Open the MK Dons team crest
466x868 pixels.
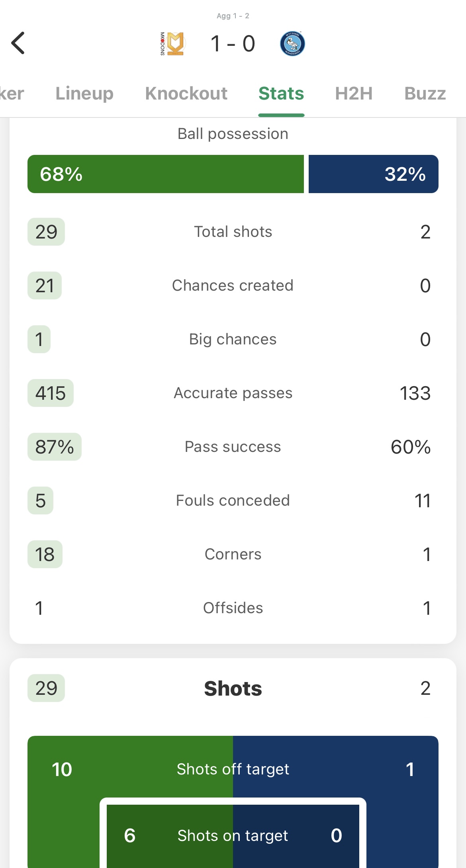click(x=172, y=43)
